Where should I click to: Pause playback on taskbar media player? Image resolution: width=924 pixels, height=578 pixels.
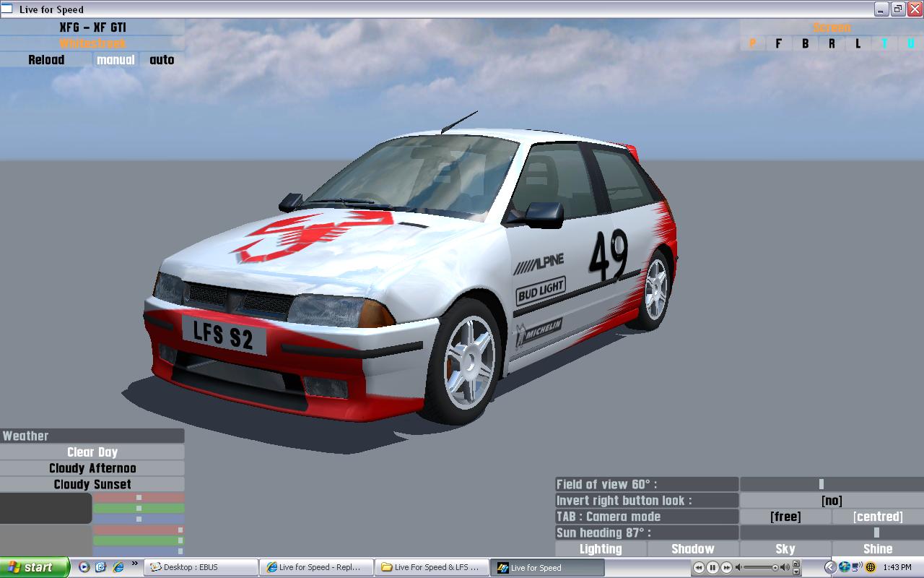pos(712,568)
